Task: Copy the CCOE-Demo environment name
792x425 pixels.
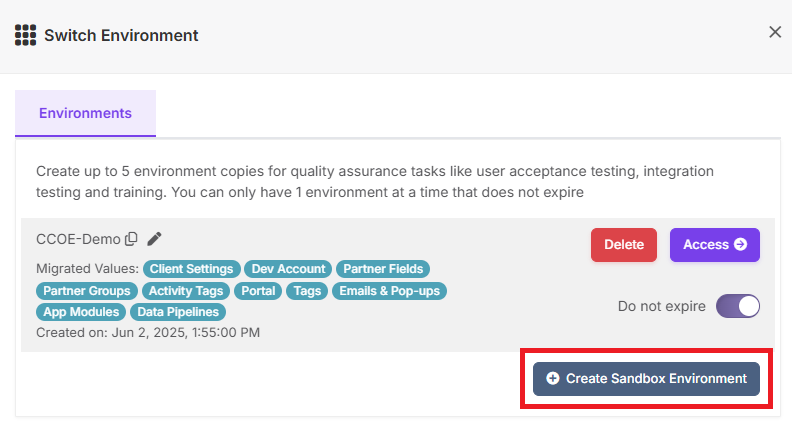Action: (x=131, y=239)
